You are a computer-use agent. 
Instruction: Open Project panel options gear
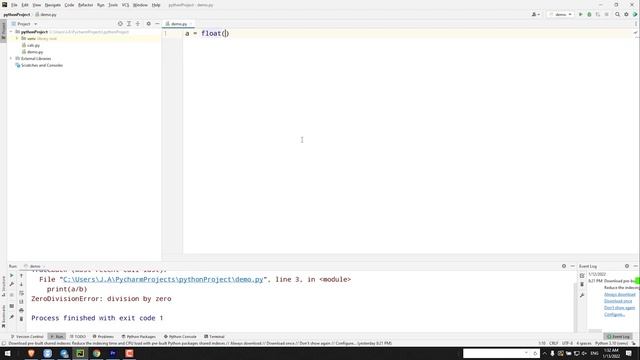(x=149, y=24)
